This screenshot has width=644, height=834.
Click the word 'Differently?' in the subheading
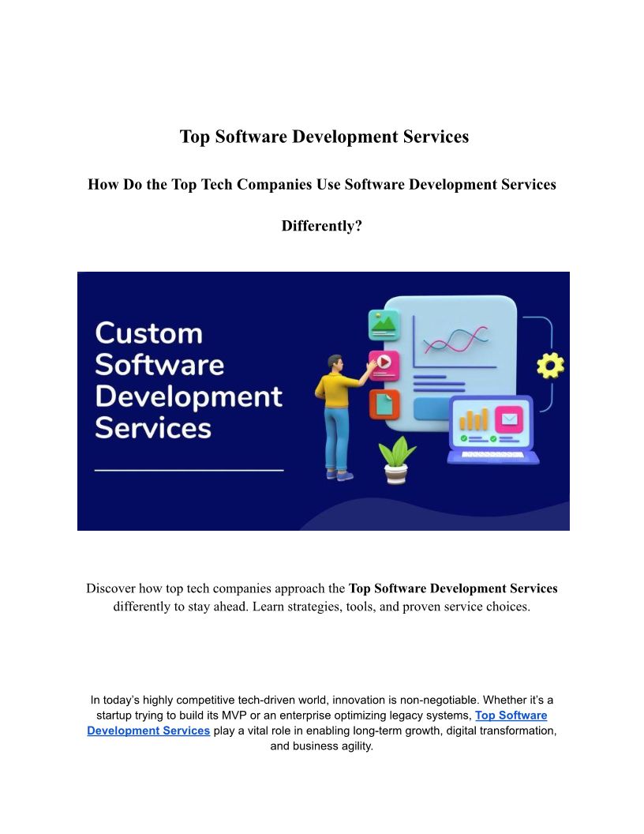coord(321,226)
